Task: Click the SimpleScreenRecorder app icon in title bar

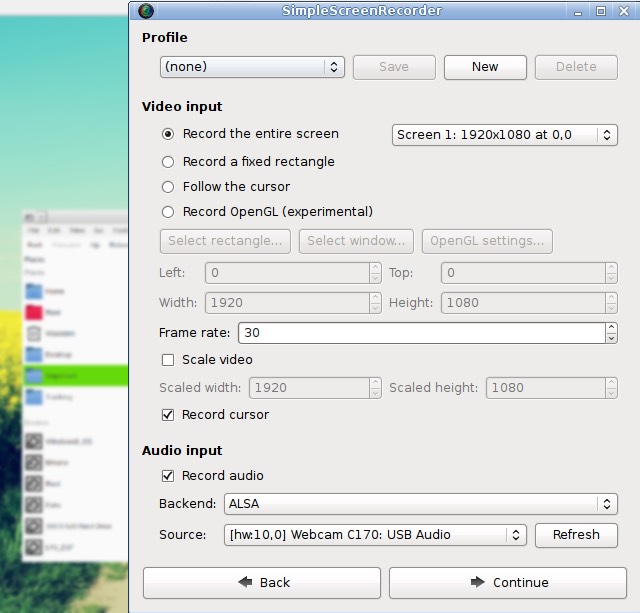Action: [146, 11]
